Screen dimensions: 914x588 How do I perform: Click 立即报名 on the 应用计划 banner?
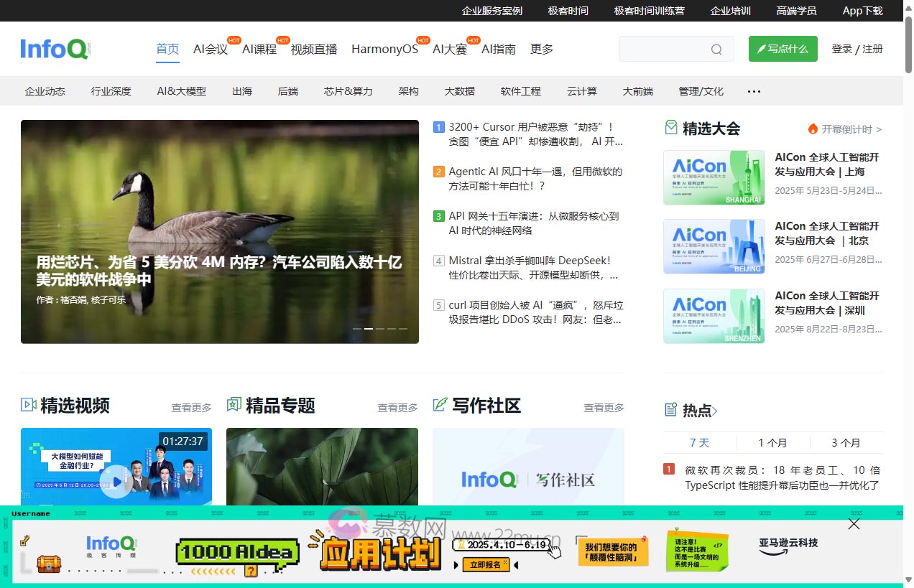pyautogui.click(x=487, y=564)
